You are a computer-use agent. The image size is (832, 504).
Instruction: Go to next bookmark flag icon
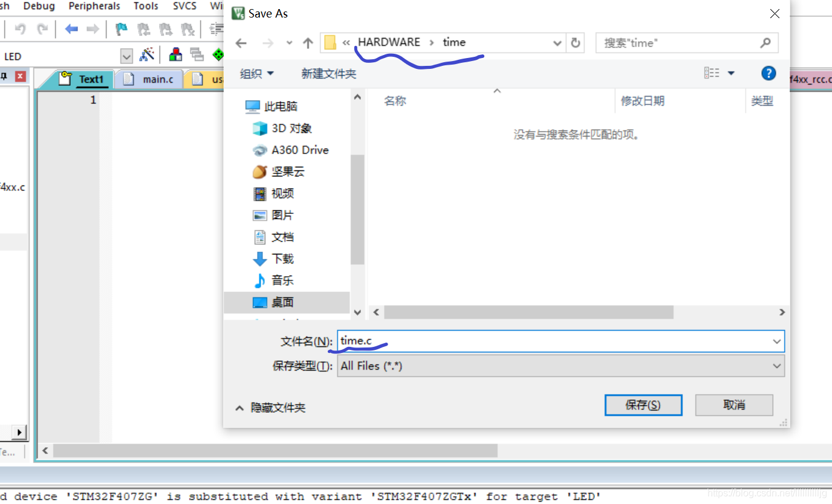pyautogui.click(x=165, y=29)
